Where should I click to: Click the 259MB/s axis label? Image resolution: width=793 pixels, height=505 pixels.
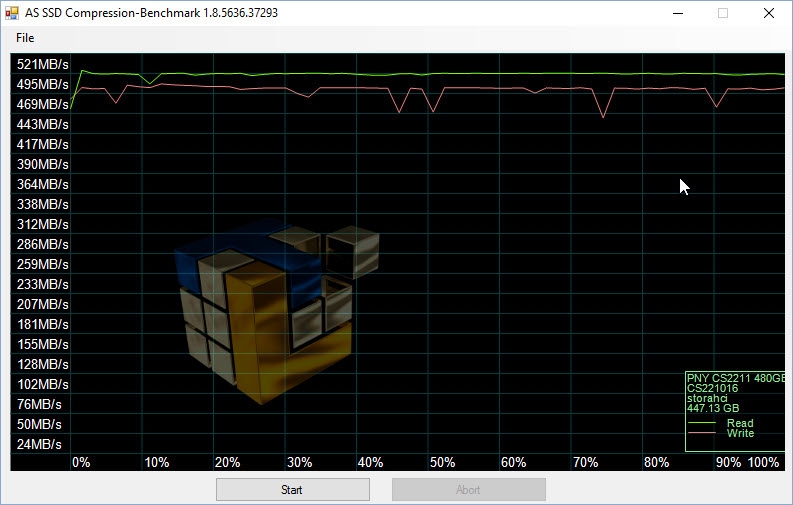tap(42, 264)
